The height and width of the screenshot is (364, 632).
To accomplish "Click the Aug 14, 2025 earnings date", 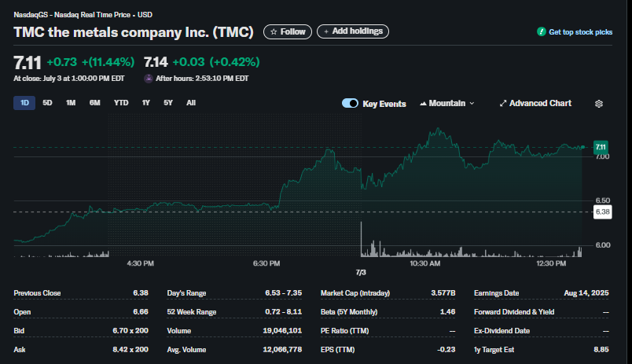I will tap(586, 293).
